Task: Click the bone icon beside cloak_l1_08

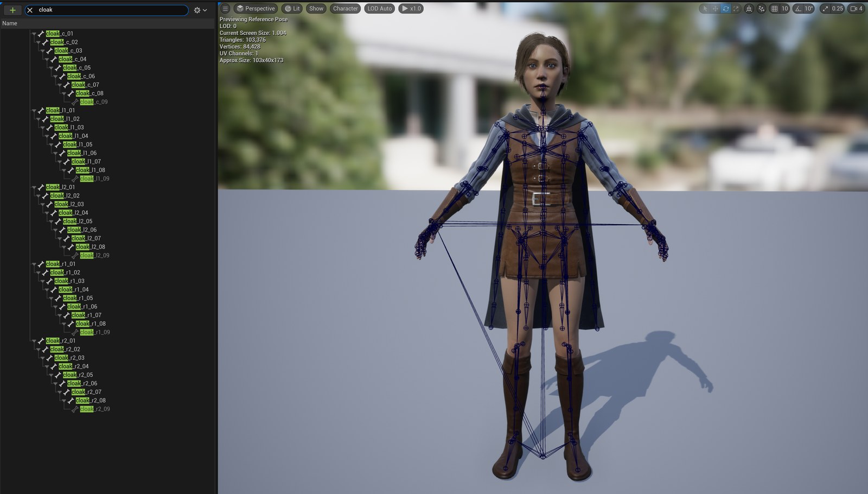Action: click(71, 170)
